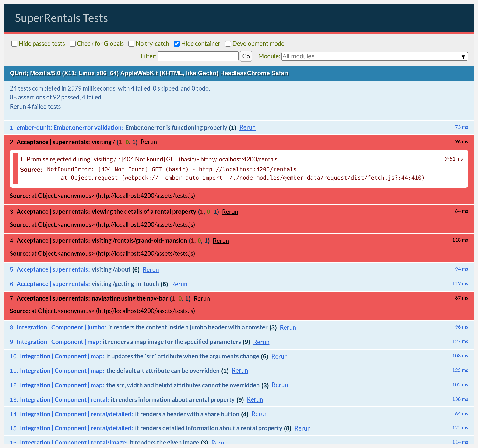This screenshot has height=448, width=478.
Task: Rerun the Ember.onerror validation test
Action: (247, 127)
